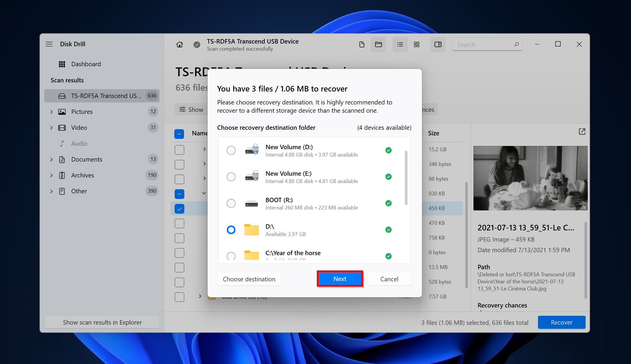Click the black-and-white preview thumbnail
The height and width of the screenshot is (364, 631).
[x=530, y=178]
